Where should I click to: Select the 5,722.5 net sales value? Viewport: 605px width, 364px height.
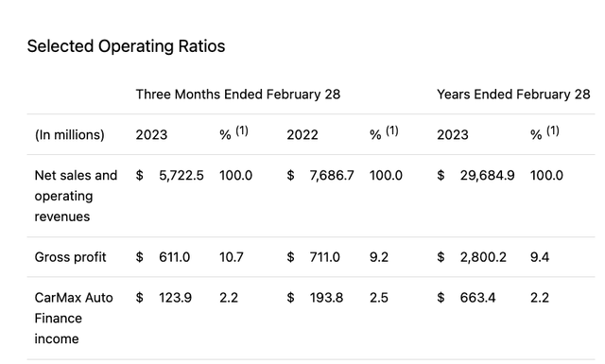tap(181, 175)
